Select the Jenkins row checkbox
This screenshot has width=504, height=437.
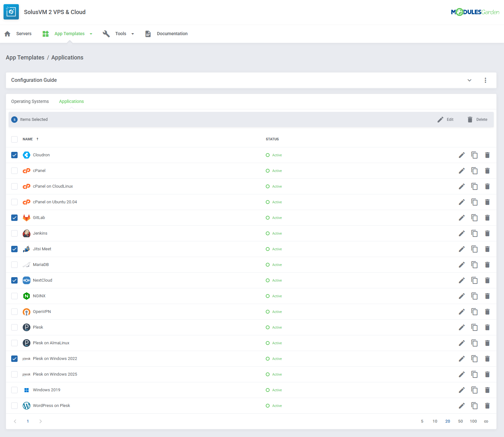(14, 233)
